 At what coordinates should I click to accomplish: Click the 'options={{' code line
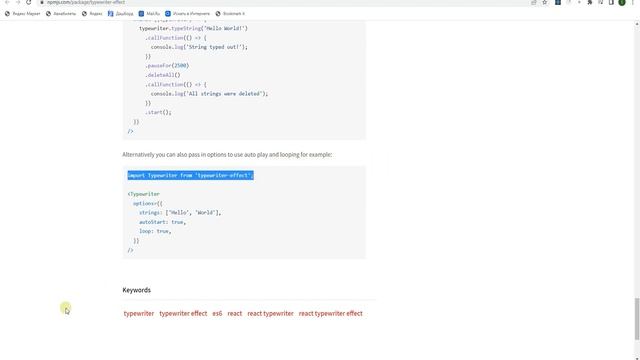[x=148, y=203]
